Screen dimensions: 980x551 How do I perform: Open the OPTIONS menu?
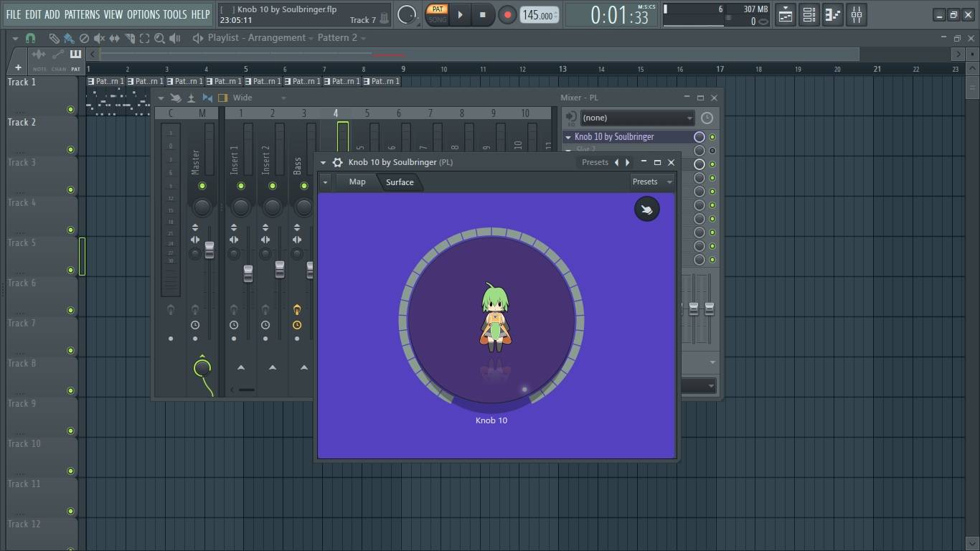(x=143, y=14)
